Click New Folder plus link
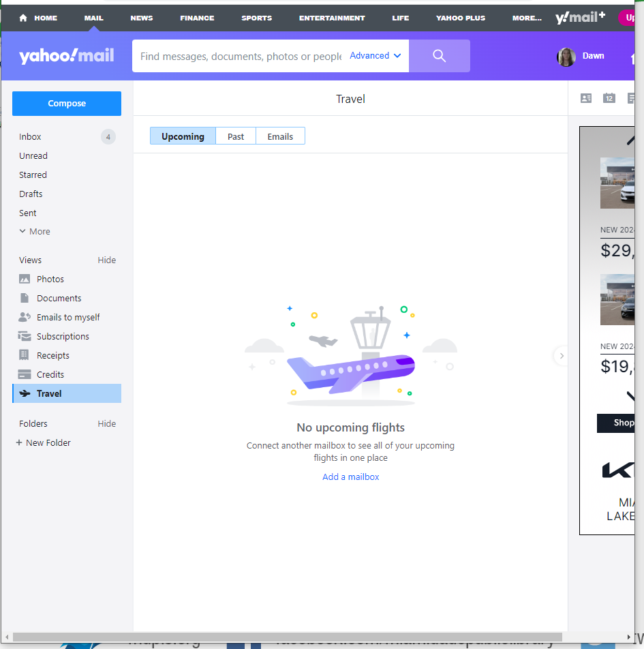 pos(44,442)
